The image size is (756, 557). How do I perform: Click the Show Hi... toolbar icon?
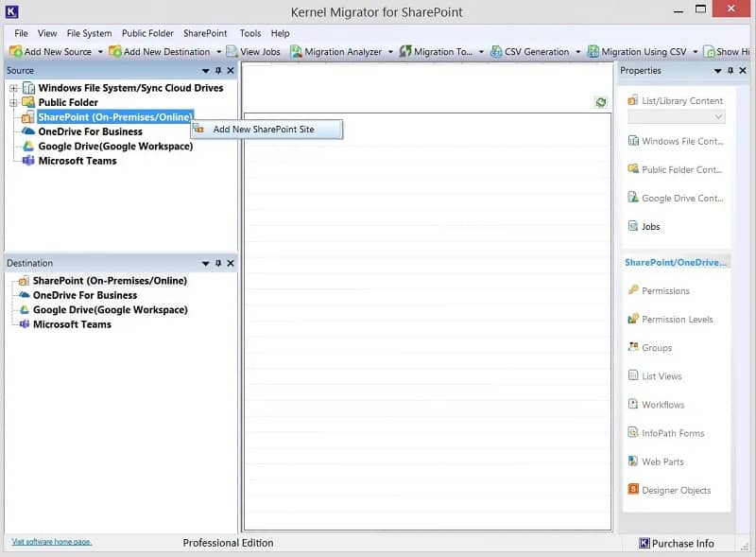coord(709,51)
